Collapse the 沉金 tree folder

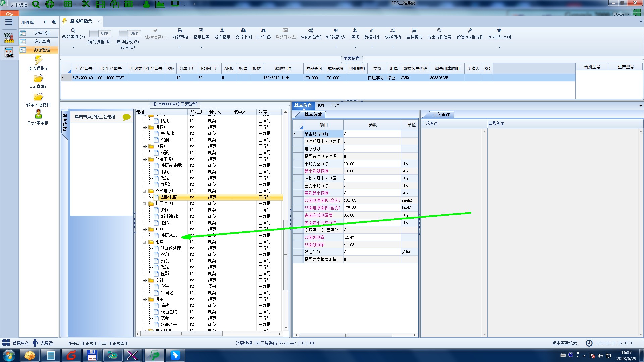click(144, 299)
